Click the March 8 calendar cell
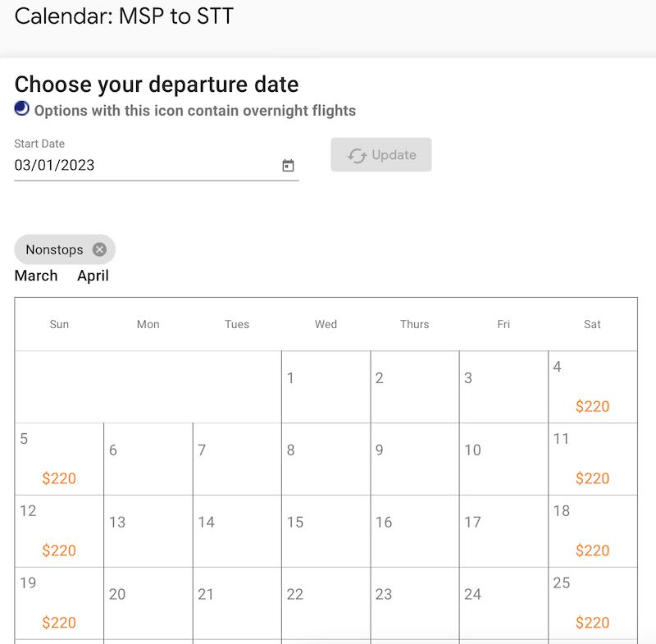656x644 pixels. (326, 459)
